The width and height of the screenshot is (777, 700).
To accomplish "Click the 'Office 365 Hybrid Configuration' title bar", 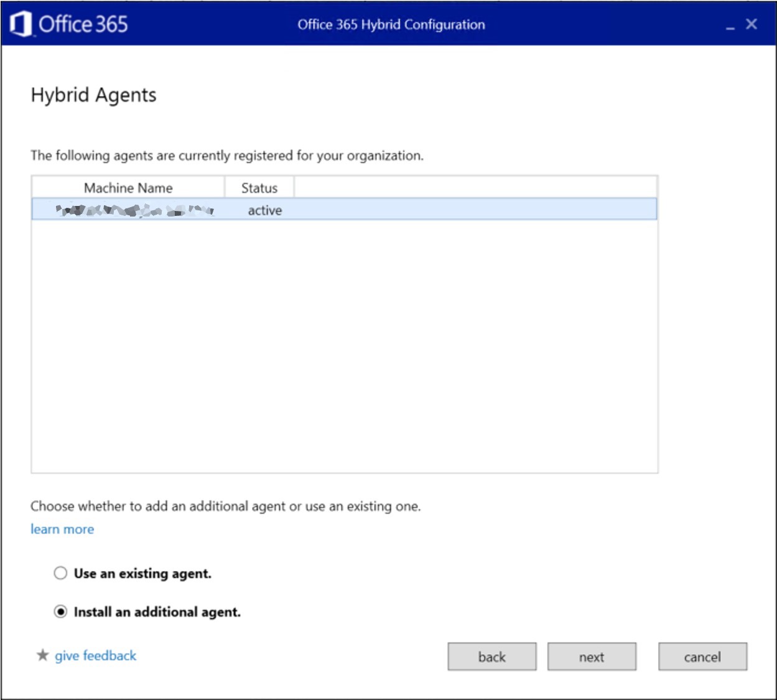I will point(391,24).
